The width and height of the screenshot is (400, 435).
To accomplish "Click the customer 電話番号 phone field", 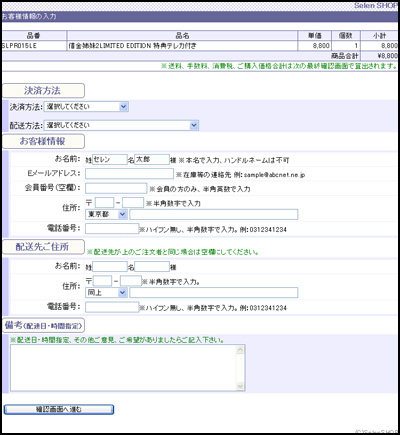I will [x=112, y=229].
